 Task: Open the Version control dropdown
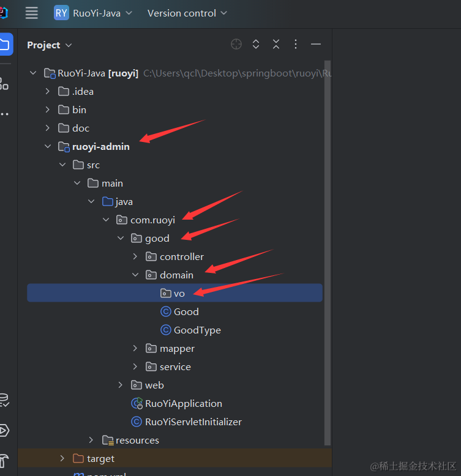pyautogui.click(x=187, y=13)
